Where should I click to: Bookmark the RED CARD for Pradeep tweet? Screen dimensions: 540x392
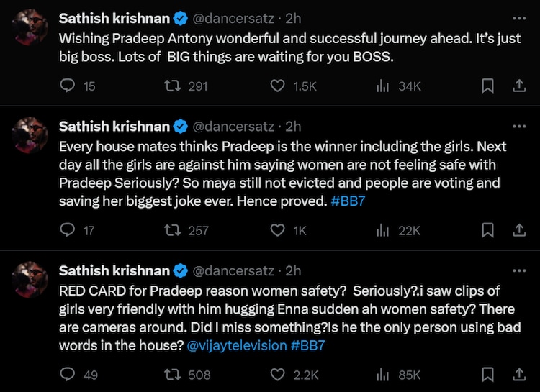point(487,374)
